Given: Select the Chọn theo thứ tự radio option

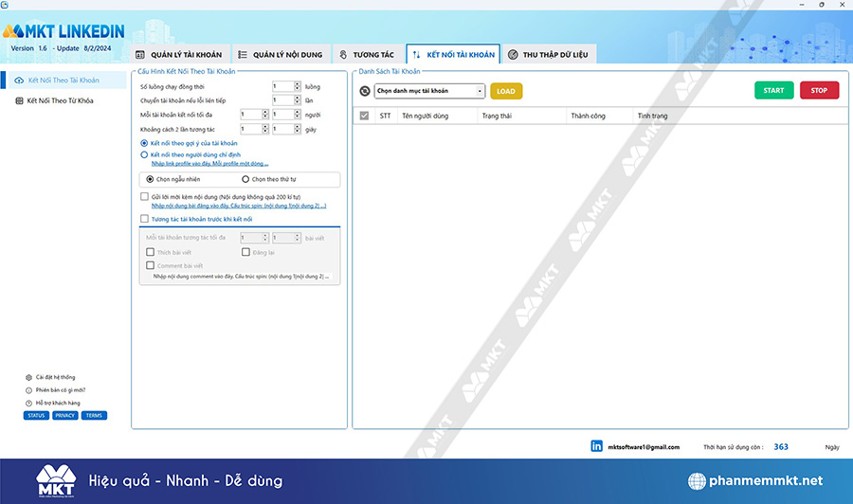Looking at the screenshot, I should pos(245,178).
